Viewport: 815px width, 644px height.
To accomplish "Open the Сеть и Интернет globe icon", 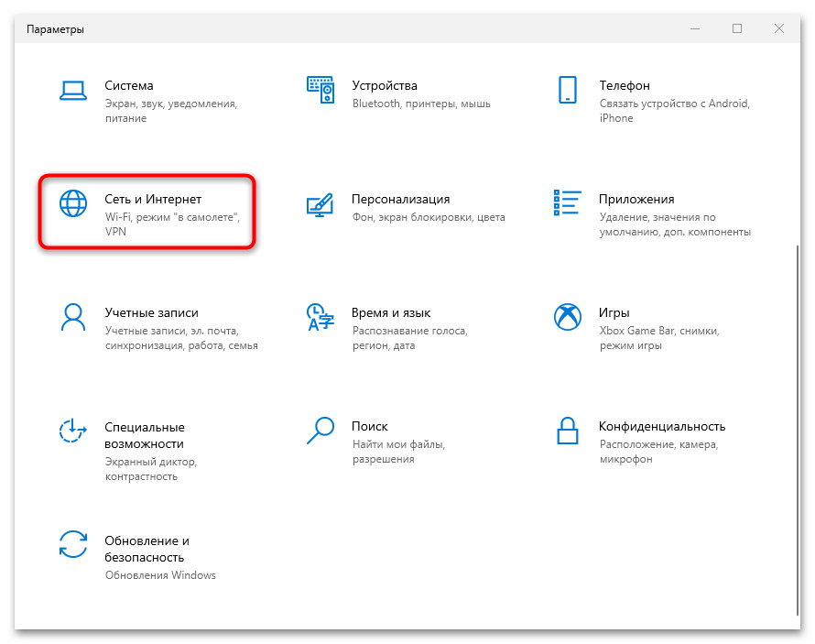I will pyautogui.click(x=73, y=203).
